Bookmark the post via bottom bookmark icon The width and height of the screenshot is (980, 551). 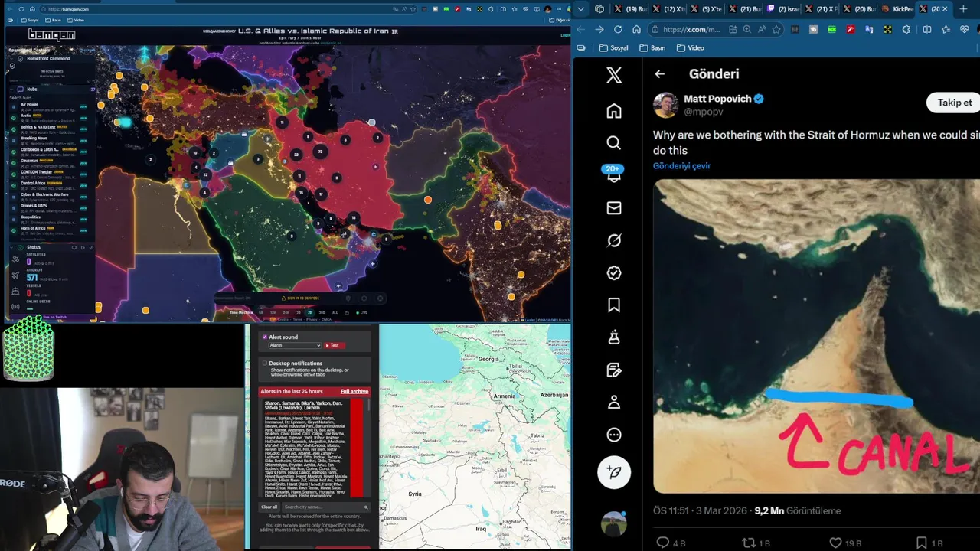point(922,543)
